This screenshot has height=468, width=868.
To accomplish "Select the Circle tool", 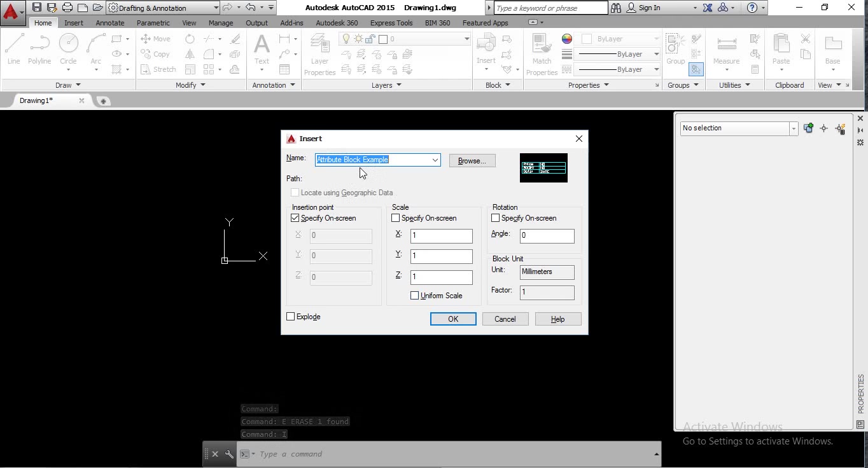I will pyautogui.click(x=68, y=50).
